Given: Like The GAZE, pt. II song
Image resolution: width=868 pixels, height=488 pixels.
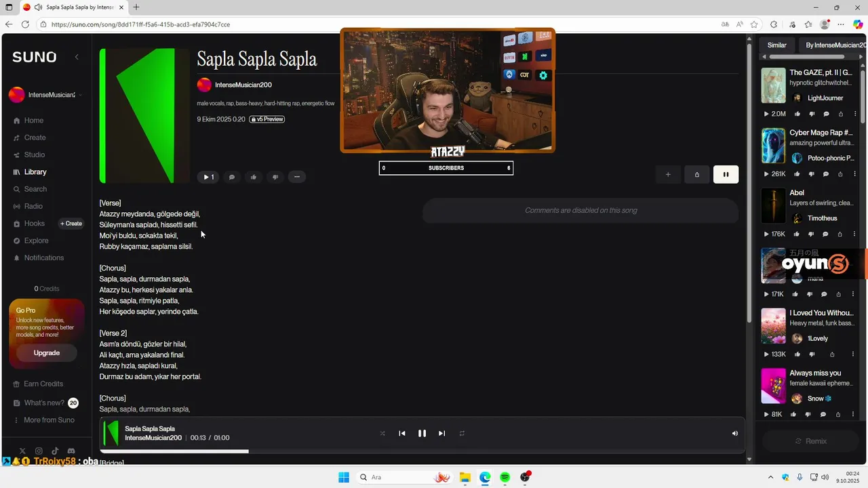Looking at the screenshot, I should (797, 114).
